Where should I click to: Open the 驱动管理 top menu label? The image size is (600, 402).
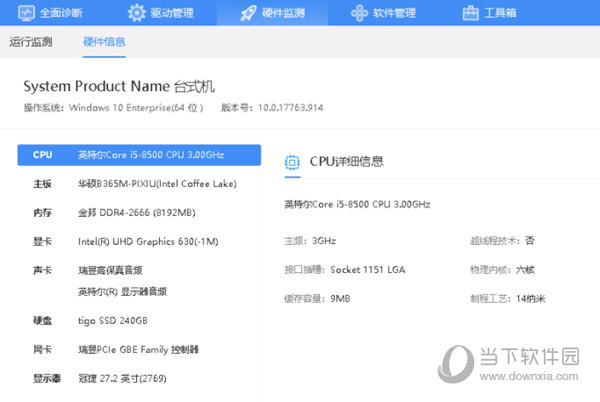[172, 13]
